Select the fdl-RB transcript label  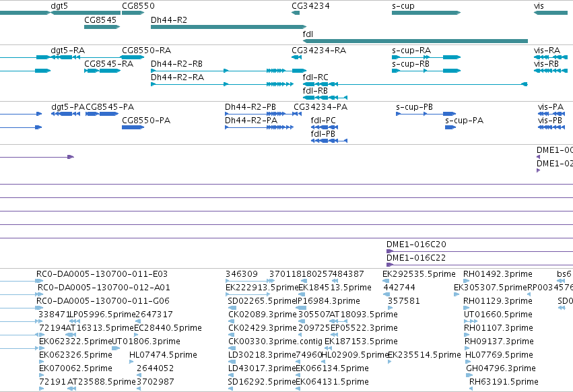(x=315, y=91)
